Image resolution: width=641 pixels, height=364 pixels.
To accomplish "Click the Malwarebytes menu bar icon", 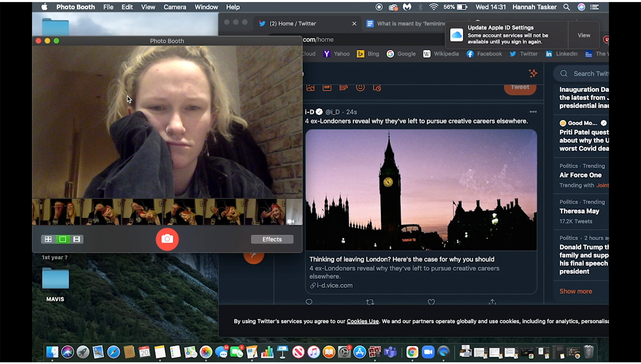I will pos(407,7).
